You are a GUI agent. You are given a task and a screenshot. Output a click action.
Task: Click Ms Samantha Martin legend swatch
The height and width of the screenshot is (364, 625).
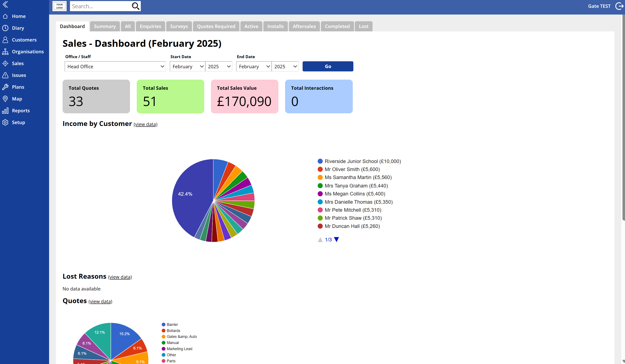pyautogui.click(x=320, y=177)
